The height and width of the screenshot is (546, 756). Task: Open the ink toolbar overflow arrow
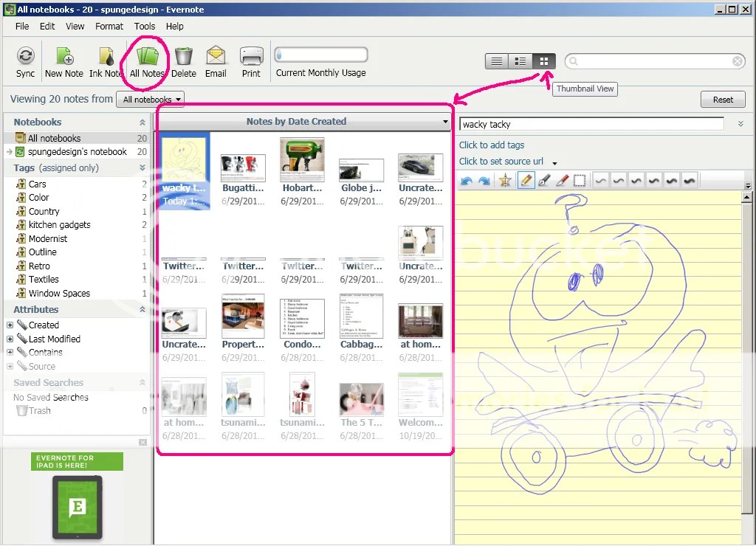(748, 185)
